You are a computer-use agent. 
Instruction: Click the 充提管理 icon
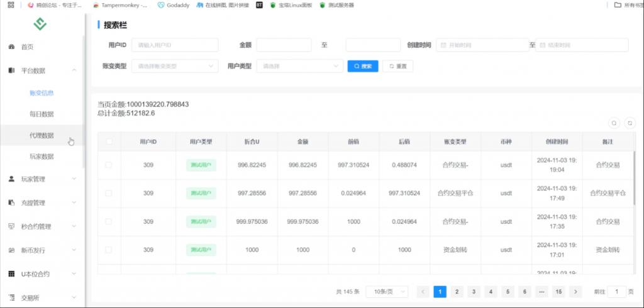pos(11,203)
